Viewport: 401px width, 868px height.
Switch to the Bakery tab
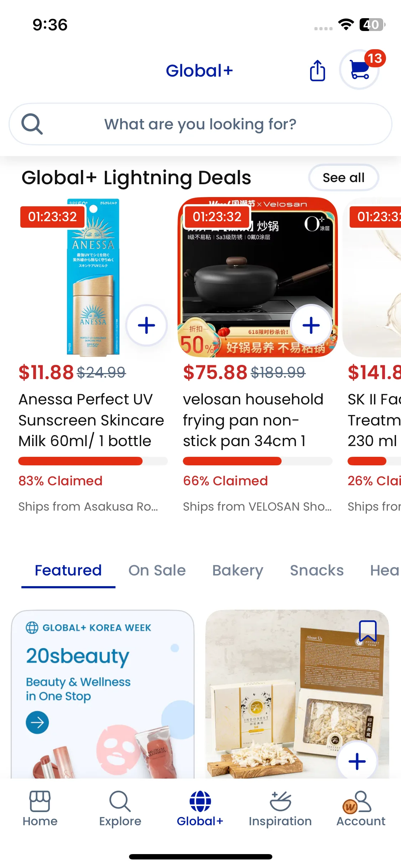coord(238,570)
